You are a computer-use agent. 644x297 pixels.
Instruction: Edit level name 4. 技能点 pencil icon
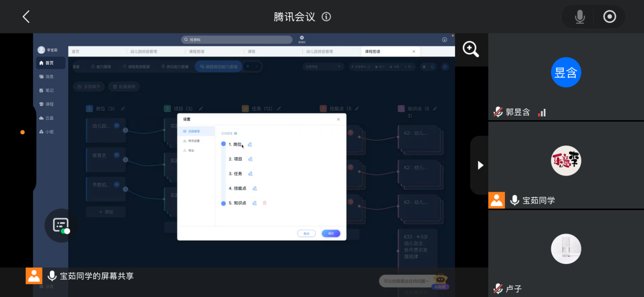tap(255, 188)
